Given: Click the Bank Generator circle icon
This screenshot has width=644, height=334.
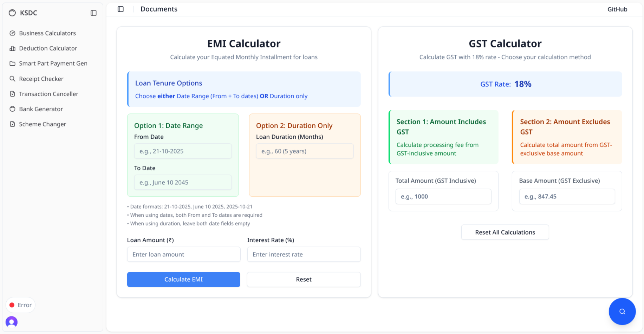Looking at the screenshot, I should pyautogui.click(x=12, y=109).
